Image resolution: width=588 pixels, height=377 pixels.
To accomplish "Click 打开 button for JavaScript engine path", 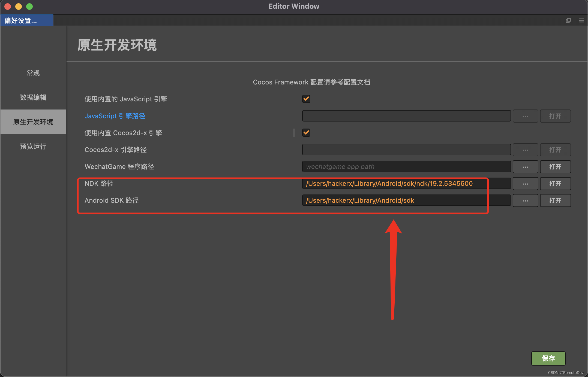I will click(x=555, y=116).
